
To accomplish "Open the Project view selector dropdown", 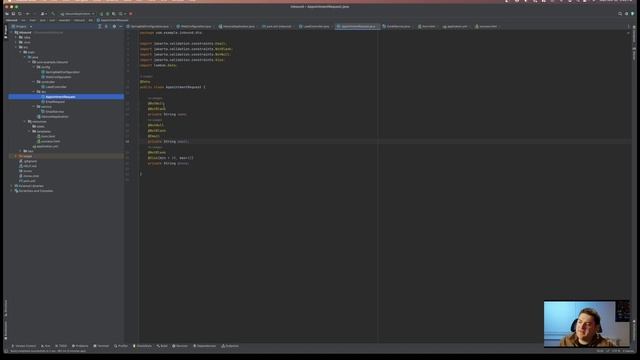I will click(x=22, y=27).
